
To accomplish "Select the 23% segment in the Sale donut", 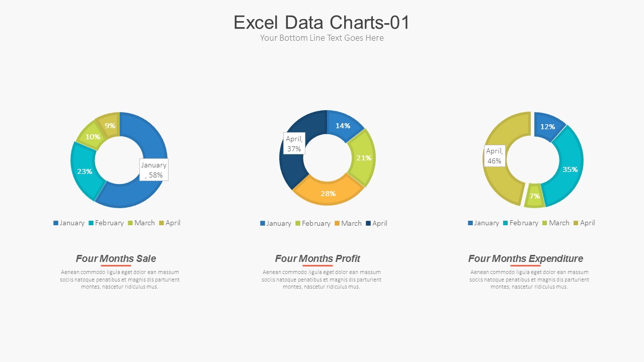I will tap(85, 171).
